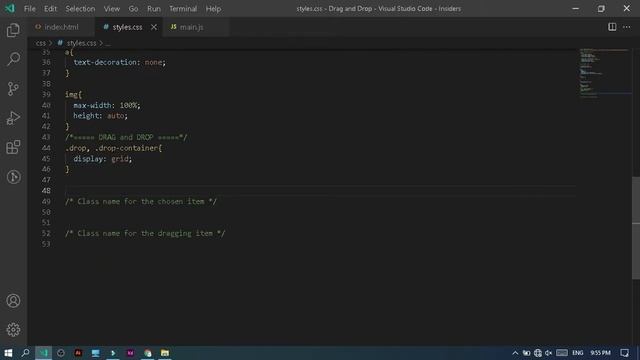The width and height of the screenshot is (640, 360).
Task: Click the VS Code Insiders taskbar icon
Action: pos(43,353)
